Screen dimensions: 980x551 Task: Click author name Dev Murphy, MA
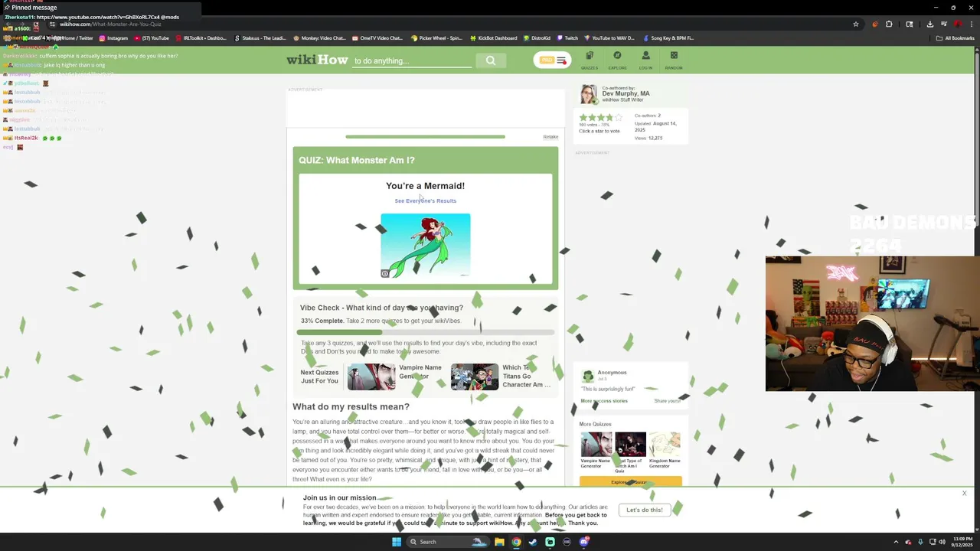pyautogui.click(x=626, y=93)
